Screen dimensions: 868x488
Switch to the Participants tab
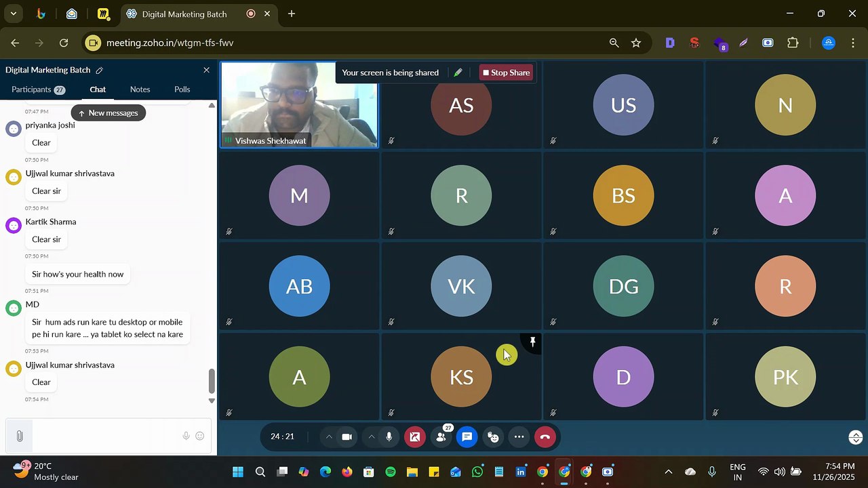click(x=38, y=89)
